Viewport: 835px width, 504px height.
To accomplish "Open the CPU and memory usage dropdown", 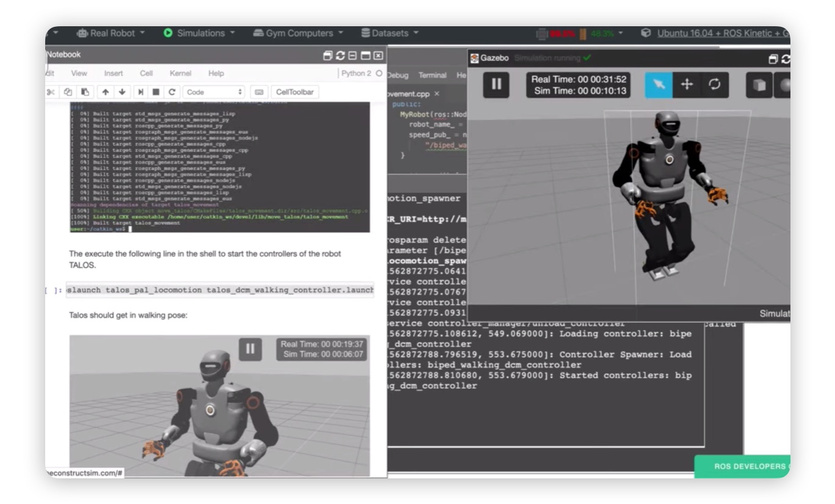I will tap(580, 34).
